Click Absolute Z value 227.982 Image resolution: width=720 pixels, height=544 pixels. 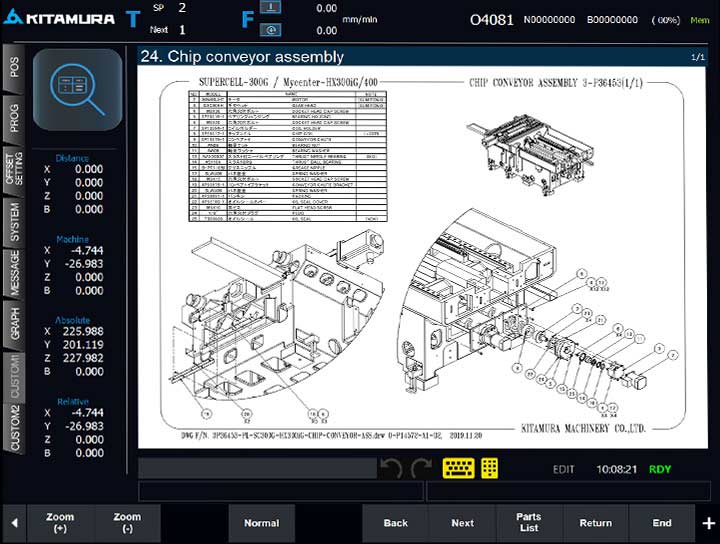tap(83, 358)
